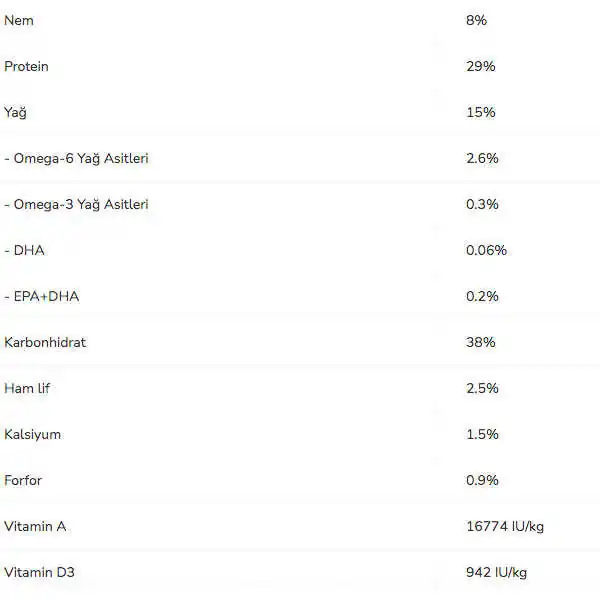Select the 38% carbohydrate value
Screen dimensions: 600x600
[x=480, y=342]
